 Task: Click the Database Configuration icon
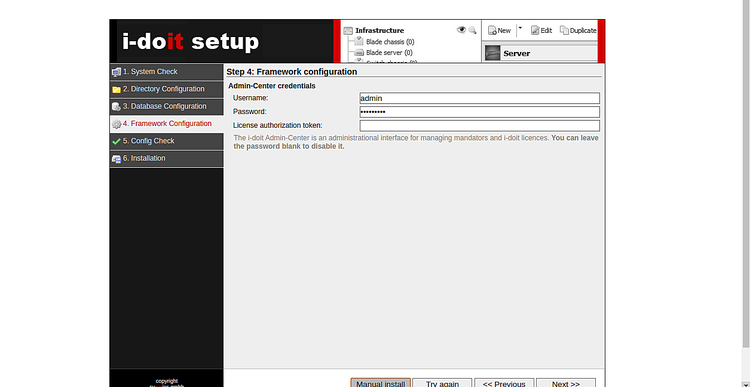(116, 107)
